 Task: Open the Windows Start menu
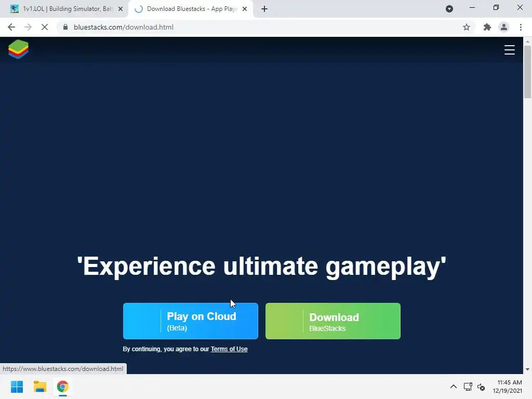click(17, 387)
